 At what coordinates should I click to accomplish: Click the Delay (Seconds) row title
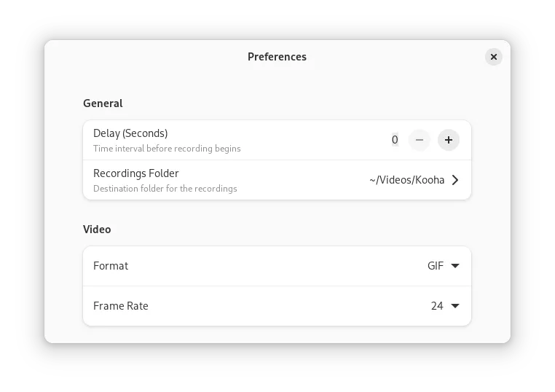130,133
